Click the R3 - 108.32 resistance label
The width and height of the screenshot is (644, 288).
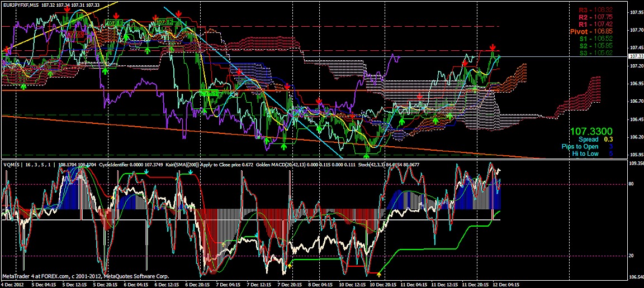pos(595,10)
